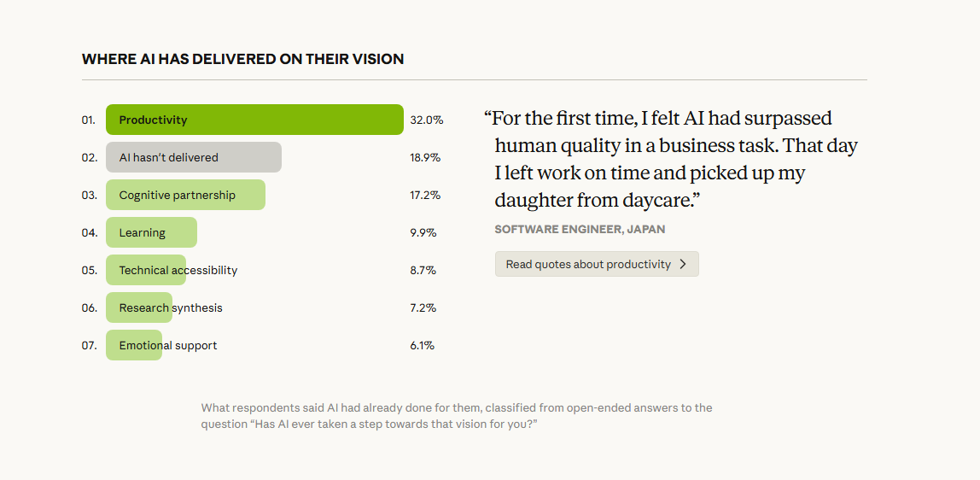Screen dimensions: 980x480
Task: Click the 32.0% value label
Action: point(426,120)
